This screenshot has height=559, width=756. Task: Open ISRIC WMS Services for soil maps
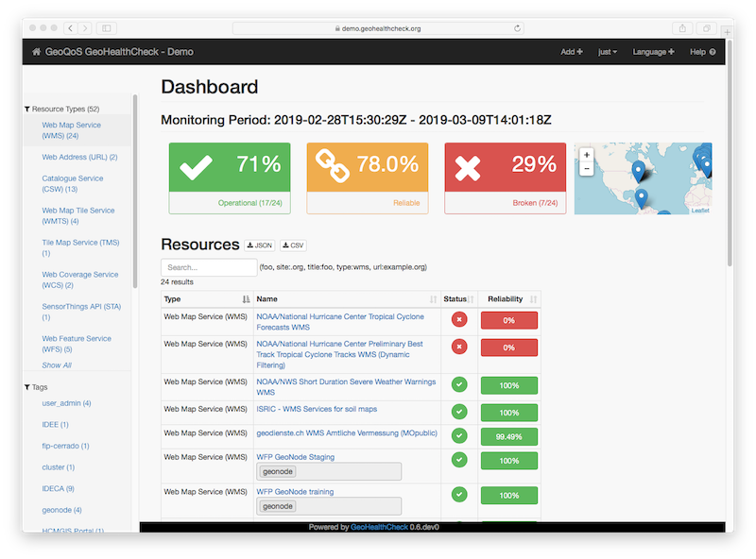click(x=316, y=409)
